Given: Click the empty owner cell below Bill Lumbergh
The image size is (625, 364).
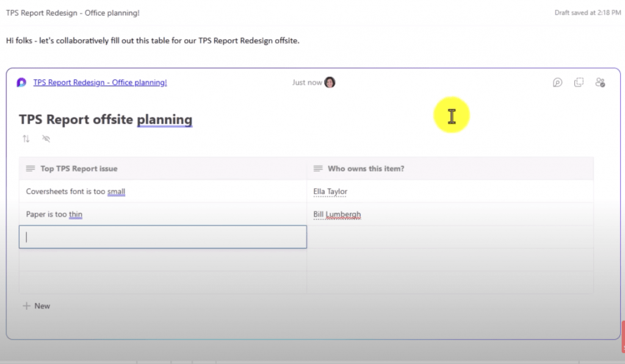Looking at the screenshot, I should [x=450, y=237].
